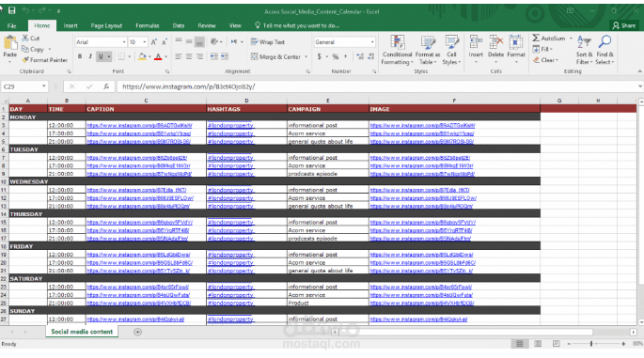Click the Format Painter brush icon
This screenshot has width=644, height=358.
(25, 60)
